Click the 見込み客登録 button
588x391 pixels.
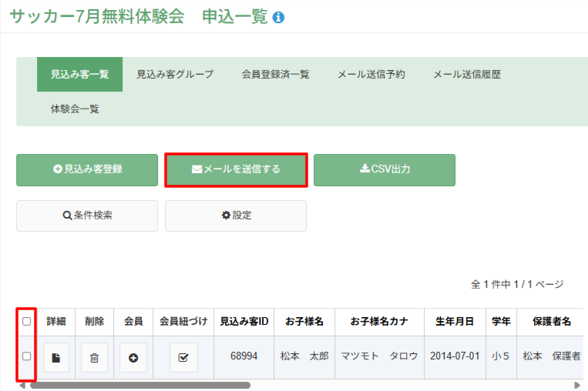[87, 170]
